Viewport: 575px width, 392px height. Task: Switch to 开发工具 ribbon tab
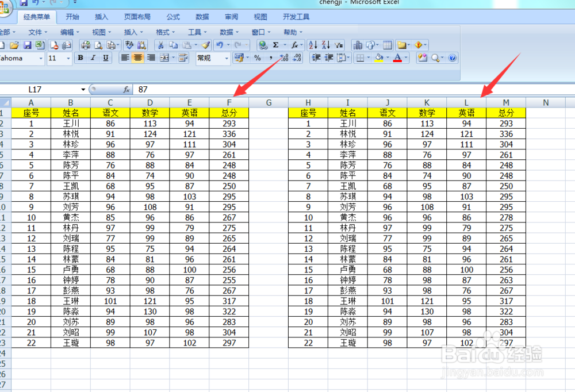[x=296, y=17]
